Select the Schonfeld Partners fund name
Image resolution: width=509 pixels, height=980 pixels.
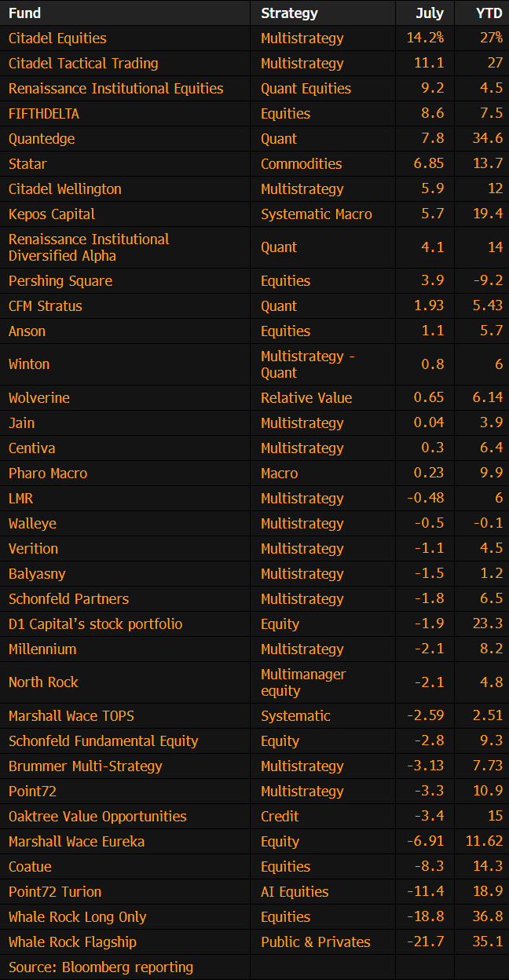pos(69,599)
